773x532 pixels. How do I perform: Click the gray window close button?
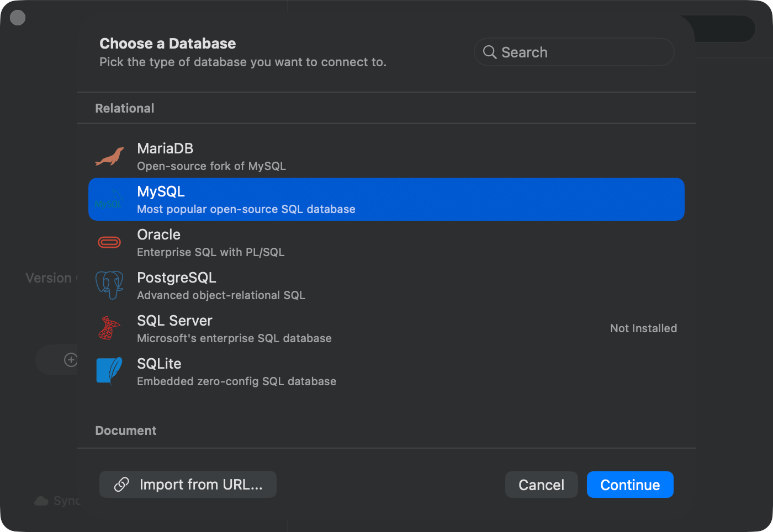point(18,18)
